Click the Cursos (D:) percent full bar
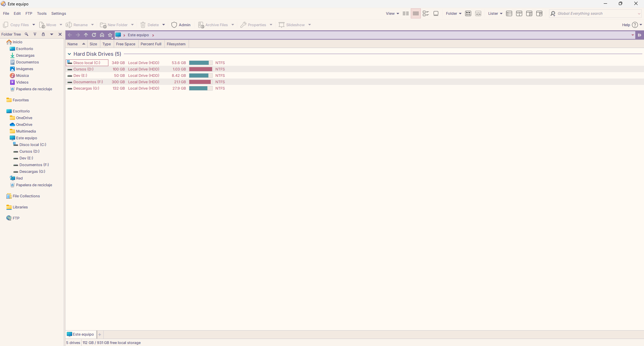The width and height of the screenshot is (644, 346). [201, 69]
